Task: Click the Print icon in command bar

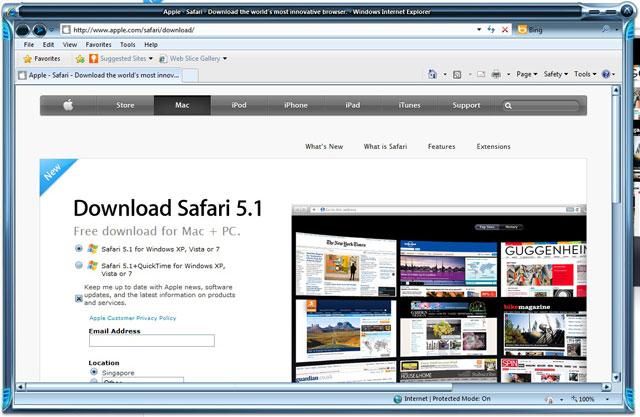Action: coord(496,74)
